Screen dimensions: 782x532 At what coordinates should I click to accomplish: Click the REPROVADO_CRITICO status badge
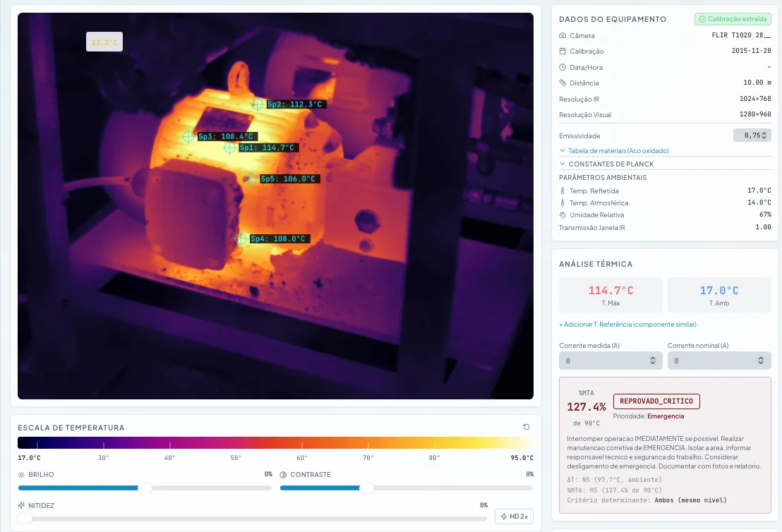tap(656, 401)
